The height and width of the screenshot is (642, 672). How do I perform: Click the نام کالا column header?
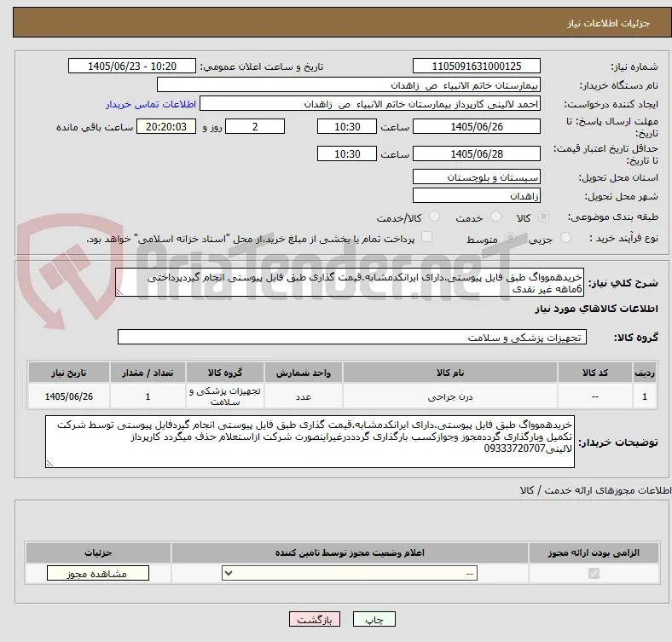[x=450, y=373]
